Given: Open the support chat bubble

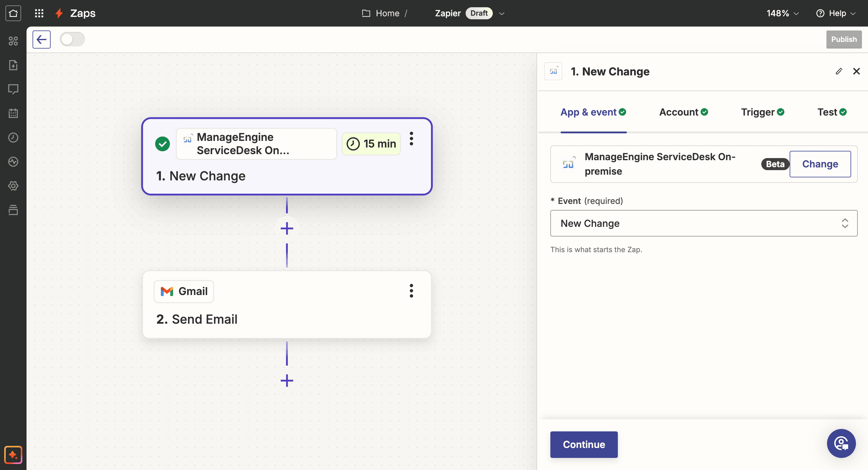Looking at the screenshot, I should click(841, 443).
